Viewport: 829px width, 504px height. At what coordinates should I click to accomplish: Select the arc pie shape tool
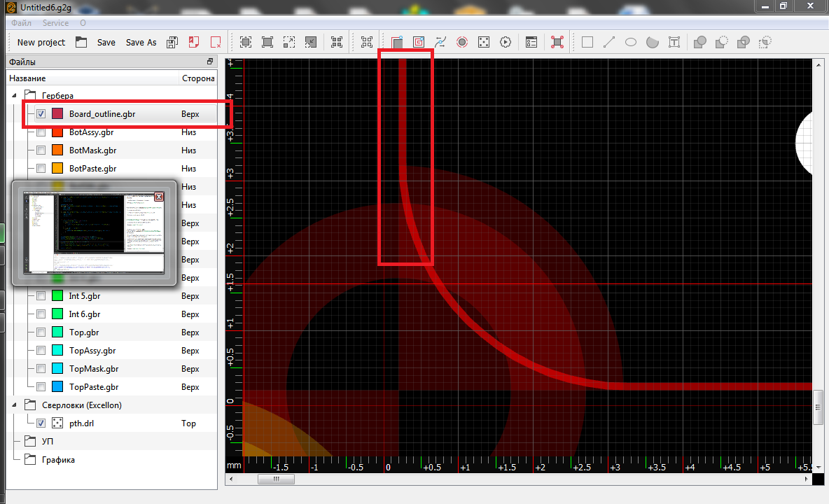[x=653, y=42]
